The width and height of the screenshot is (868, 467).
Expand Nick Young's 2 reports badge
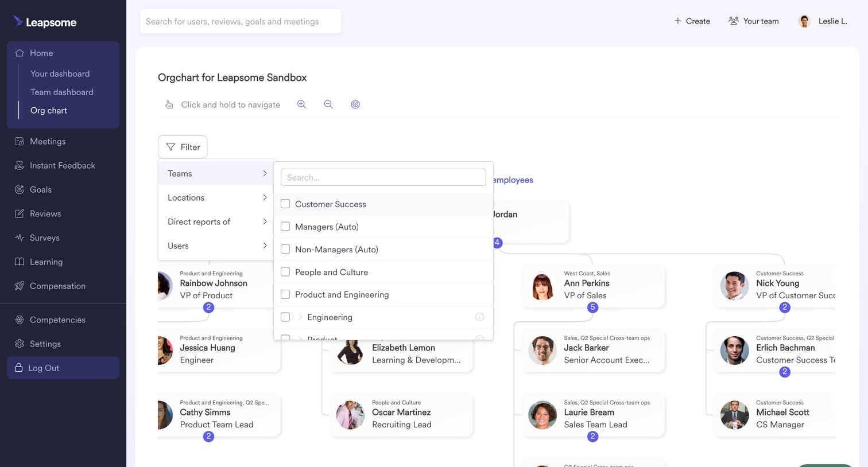(785, 308)
